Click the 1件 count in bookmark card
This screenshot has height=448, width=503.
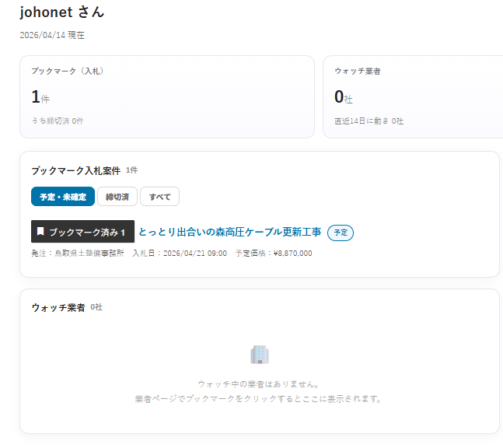click(40, 97)
